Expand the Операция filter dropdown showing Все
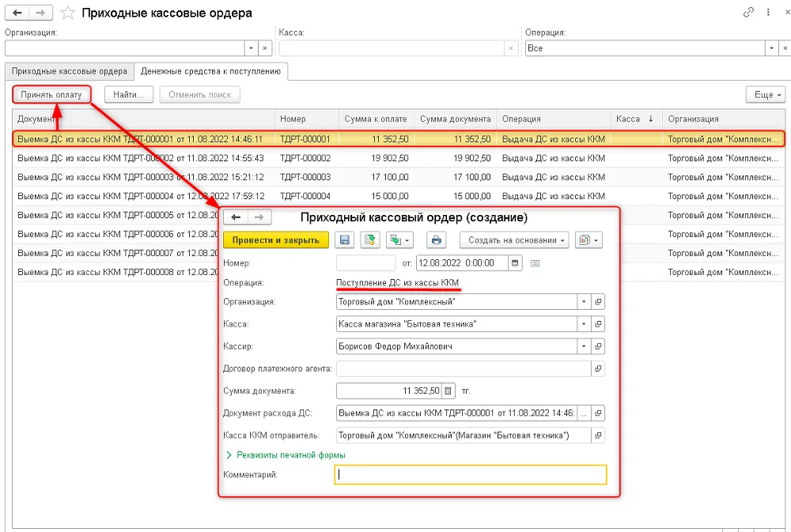 pos(772,48)
